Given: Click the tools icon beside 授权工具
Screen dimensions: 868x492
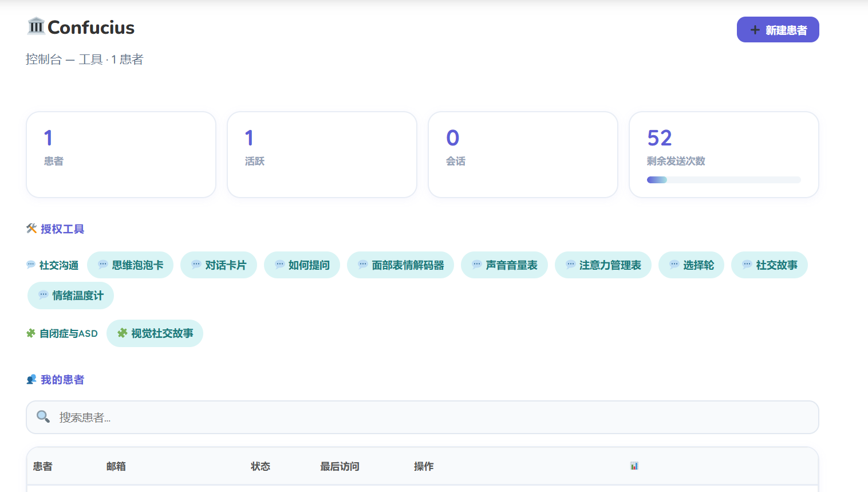Looking at the screenshot, I should point(31,229).
